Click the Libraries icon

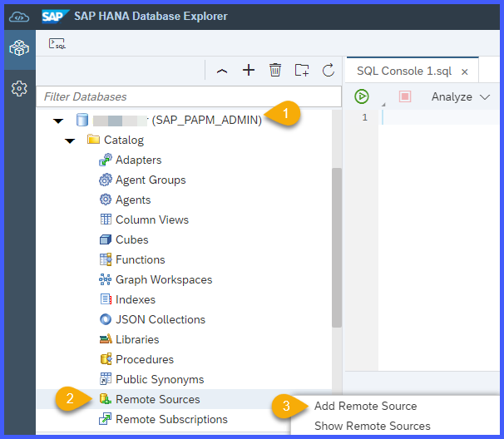(x=106, y=339)
